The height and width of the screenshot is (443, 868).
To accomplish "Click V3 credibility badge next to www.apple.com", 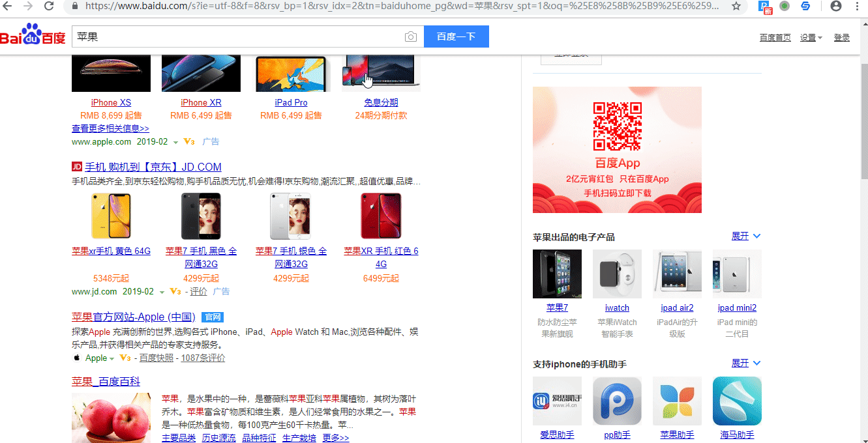I will [189, 141].
